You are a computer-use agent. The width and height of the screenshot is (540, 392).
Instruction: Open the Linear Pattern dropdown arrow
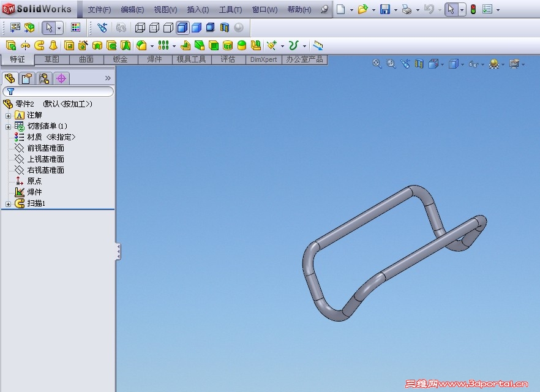tap(174, 46)
